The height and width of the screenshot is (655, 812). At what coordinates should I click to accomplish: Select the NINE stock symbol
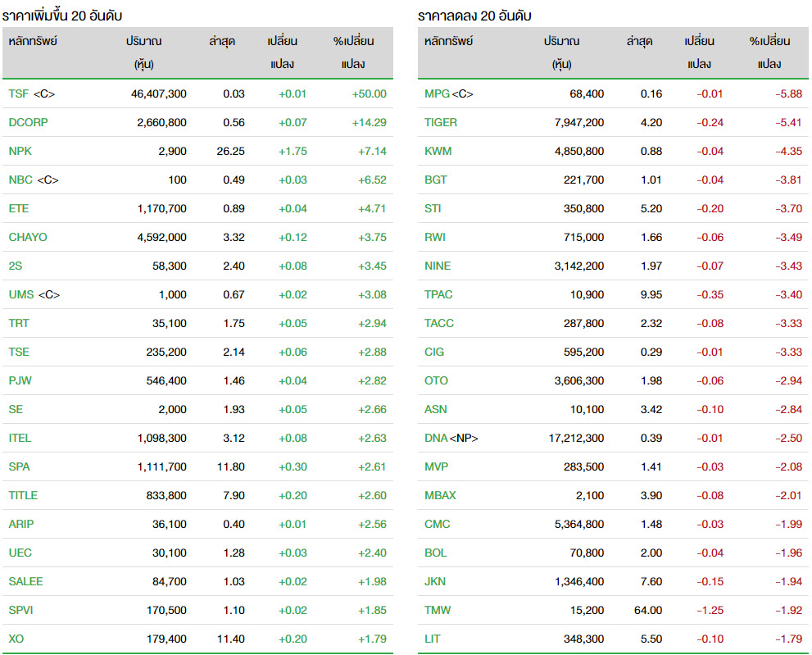pos(438,266)
